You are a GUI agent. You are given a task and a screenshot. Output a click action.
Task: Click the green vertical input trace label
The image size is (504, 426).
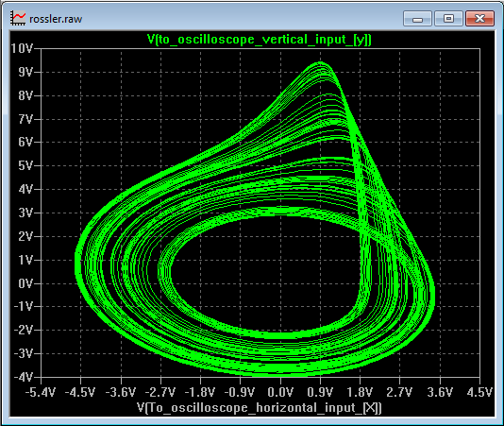click(259, 40)
